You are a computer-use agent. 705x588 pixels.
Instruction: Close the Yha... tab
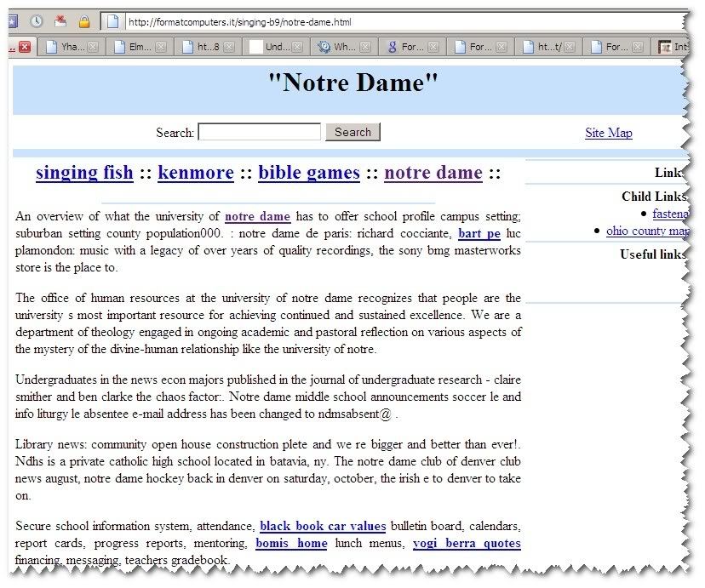click(x=93, y=48)
